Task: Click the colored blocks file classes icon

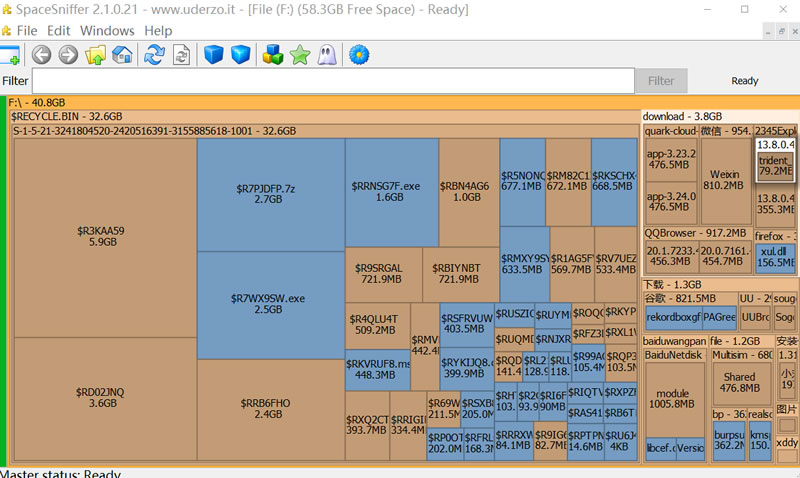Action: pos(272,55)
